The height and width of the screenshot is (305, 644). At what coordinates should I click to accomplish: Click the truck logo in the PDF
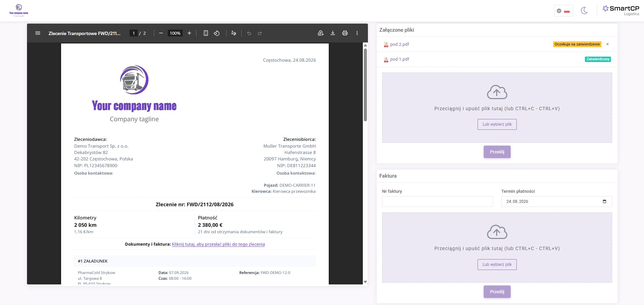[134, 80]
